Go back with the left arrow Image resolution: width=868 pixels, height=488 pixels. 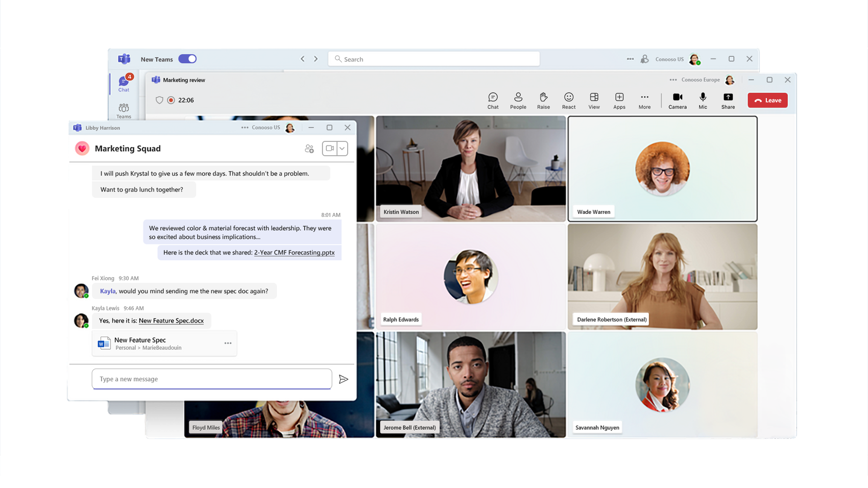point(302,59)
